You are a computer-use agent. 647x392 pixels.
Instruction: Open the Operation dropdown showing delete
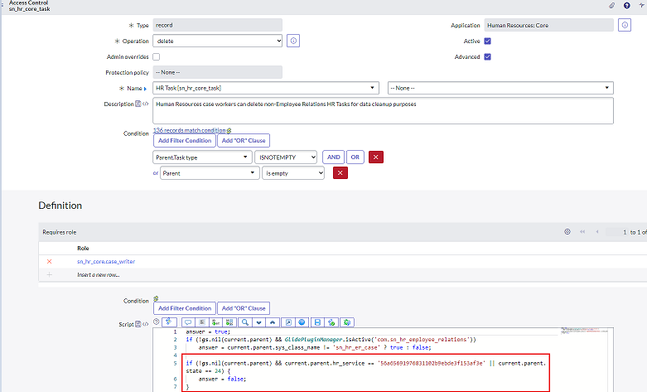tap(217, 41)
